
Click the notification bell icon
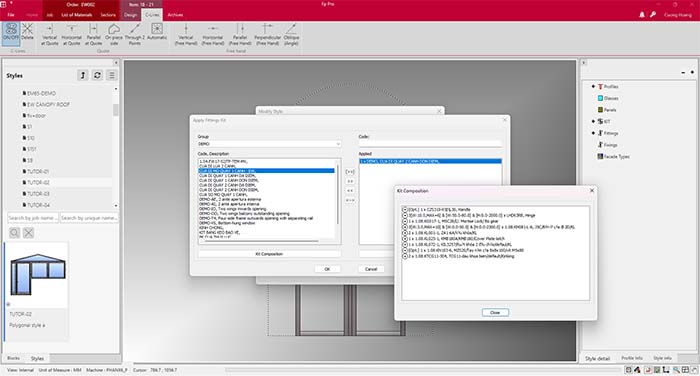point(642,15)
